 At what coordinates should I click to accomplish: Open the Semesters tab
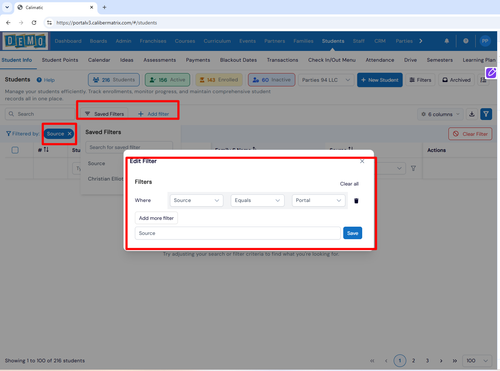point(440,60)
